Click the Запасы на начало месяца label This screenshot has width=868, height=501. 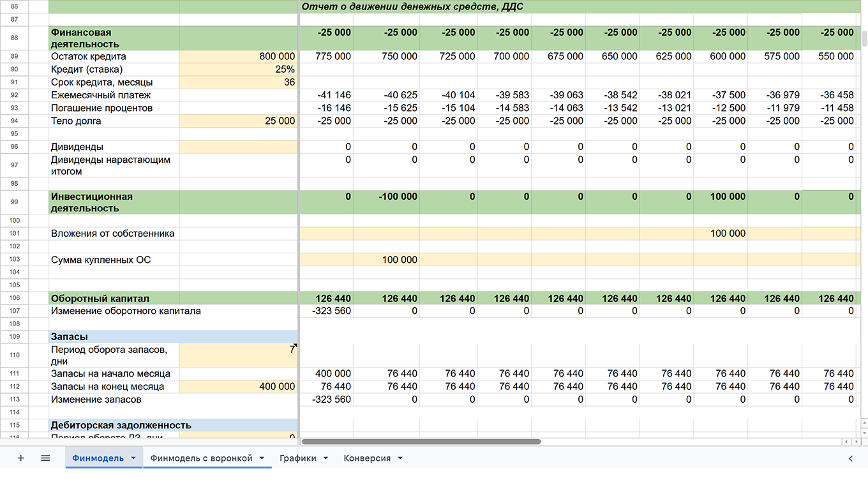click(x=110, y=373)
